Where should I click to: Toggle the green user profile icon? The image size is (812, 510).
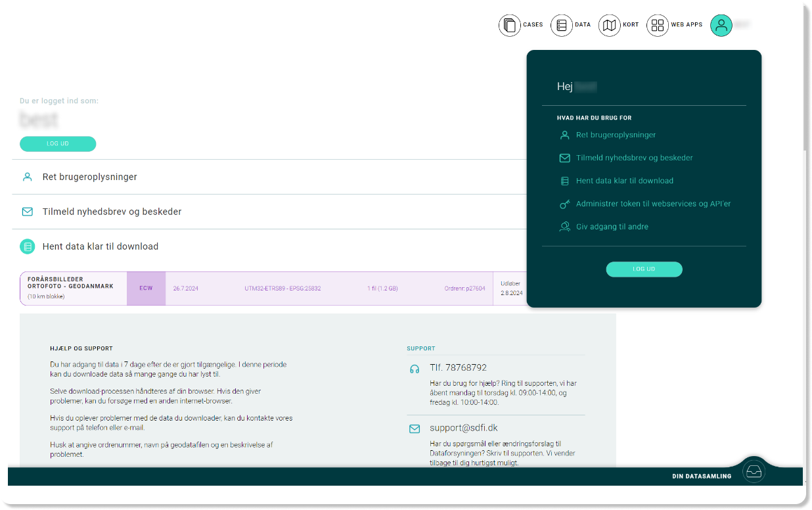point(721,25)
